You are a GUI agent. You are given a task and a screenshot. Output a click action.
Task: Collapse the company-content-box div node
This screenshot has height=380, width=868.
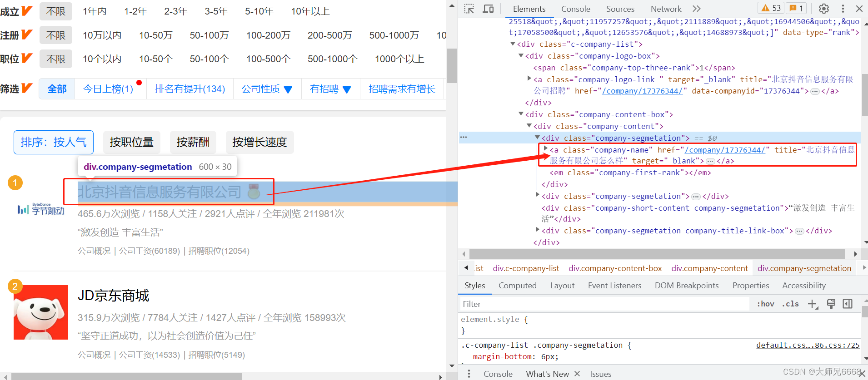(521, 114)
